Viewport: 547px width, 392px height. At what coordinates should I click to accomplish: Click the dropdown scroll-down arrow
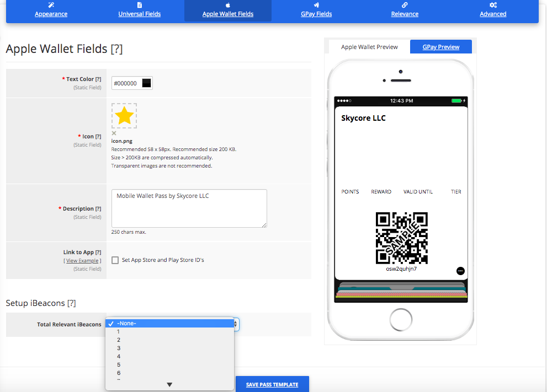point(169,385)
